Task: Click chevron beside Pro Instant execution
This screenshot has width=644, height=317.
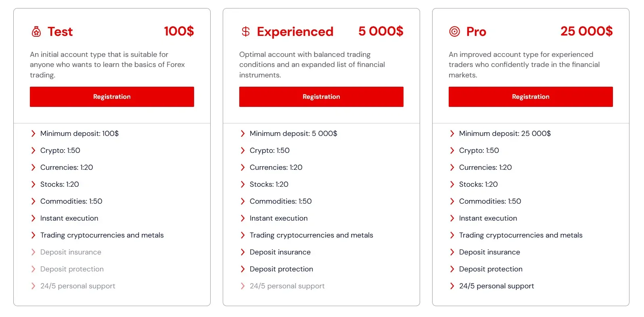Action: [x=452, y=218]
